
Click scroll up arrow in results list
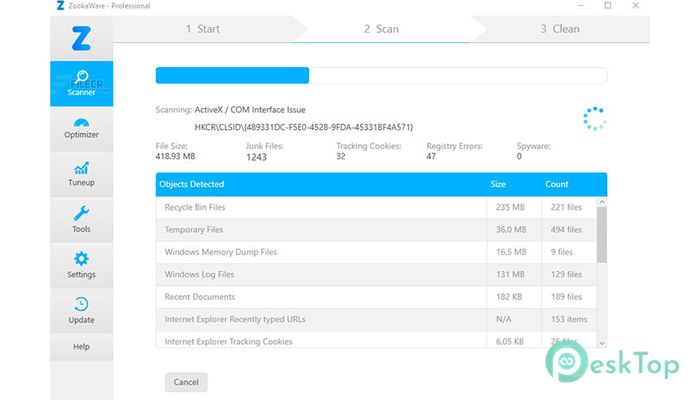click(602, 202)
